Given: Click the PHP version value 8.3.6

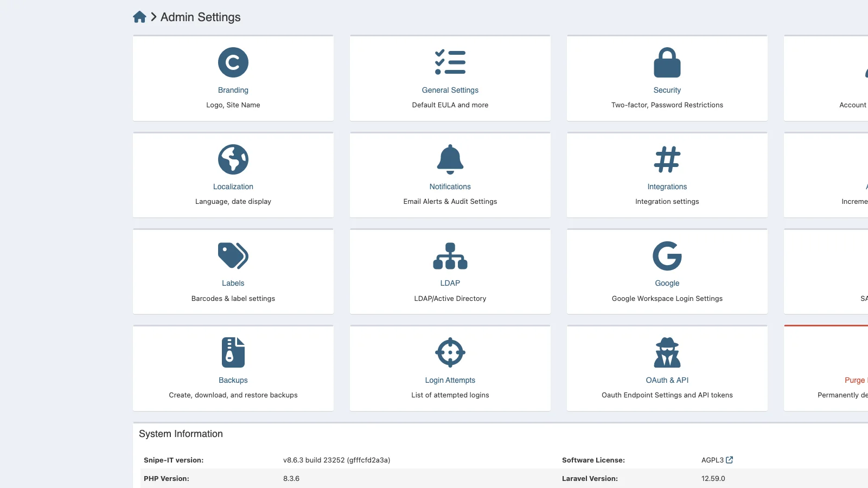Looking at the screenshot, I should click(x=291, y=479).
